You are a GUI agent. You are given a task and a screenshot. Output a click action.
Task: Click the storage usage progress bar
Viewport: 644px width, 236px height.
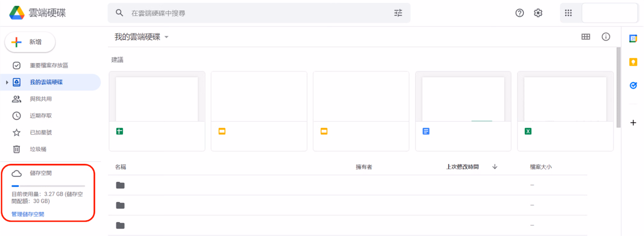48,186
